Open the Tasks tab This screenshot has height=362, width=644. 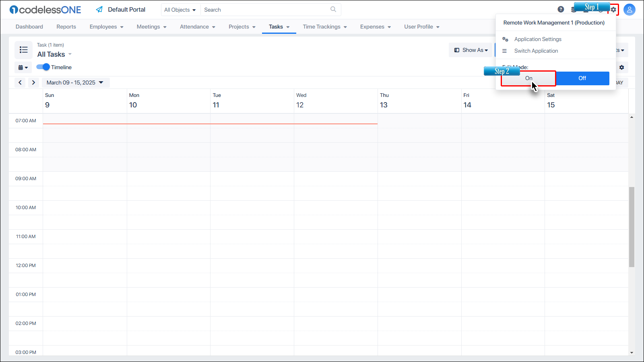pos(279,27)
